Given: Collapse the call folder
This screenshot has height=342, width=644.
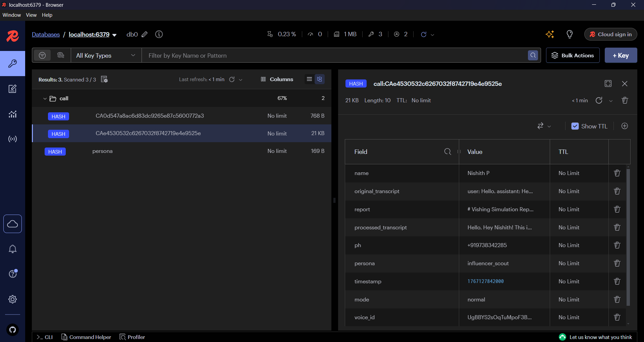Looking at the screenshot, I should 45,99.
